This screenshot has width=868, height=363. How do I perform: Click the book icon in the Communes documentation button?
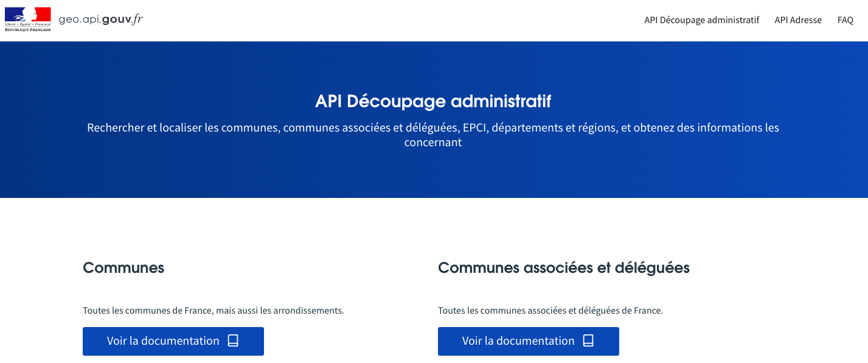[233, 341]
